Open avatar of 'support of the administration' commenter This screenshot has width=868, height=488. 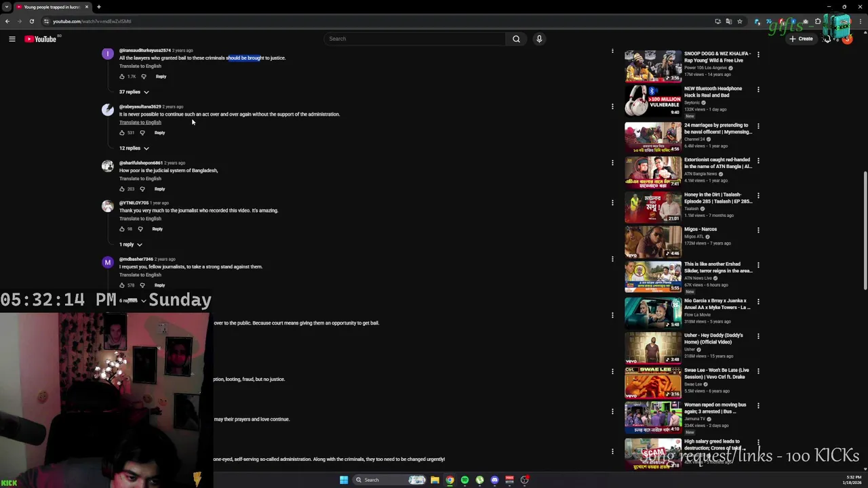coord(108,110)
